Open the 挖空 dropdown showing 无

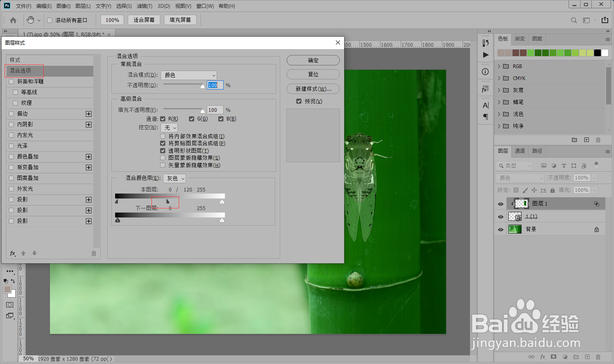click(x=169, y=128)
